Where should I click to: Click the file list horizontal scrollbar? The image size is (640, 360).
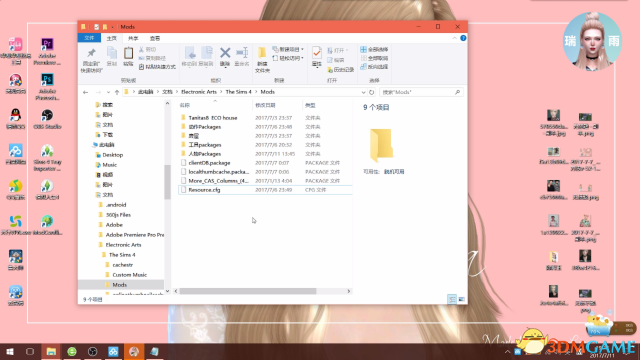247,291
